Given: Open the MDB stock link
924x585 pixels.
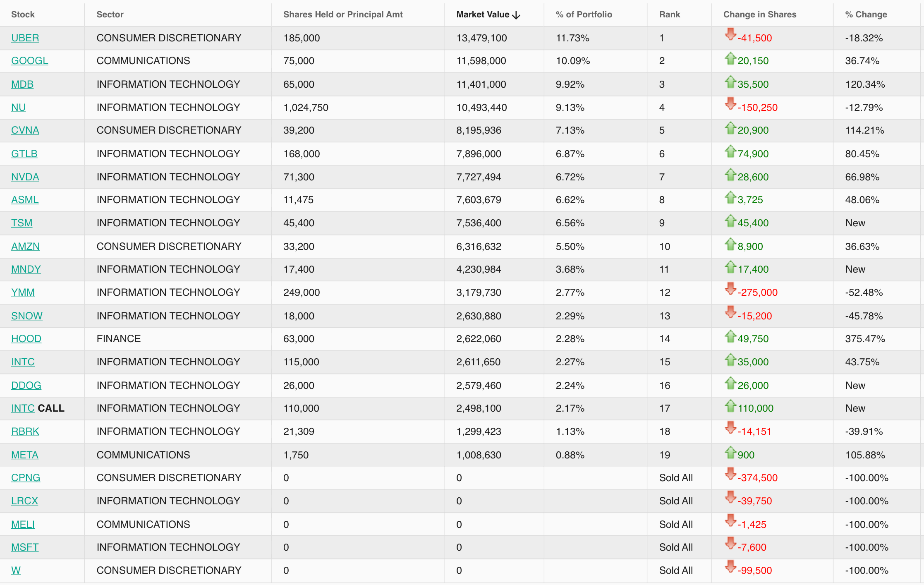Looking at the screenshot, I should 22,84.
